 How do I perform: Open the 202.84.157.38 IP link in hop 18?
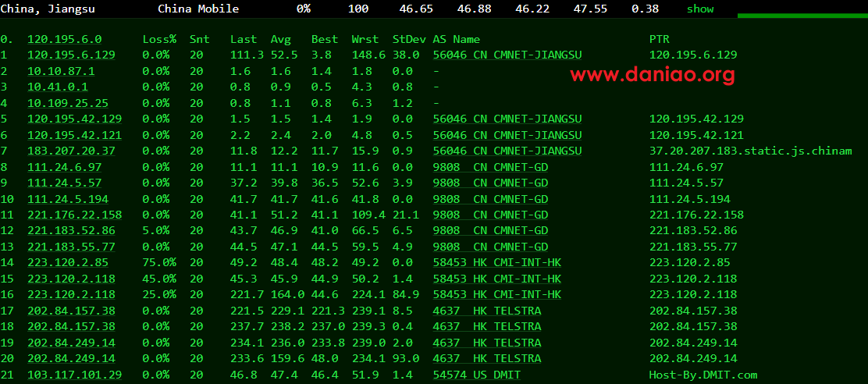(x=71, y=327)
